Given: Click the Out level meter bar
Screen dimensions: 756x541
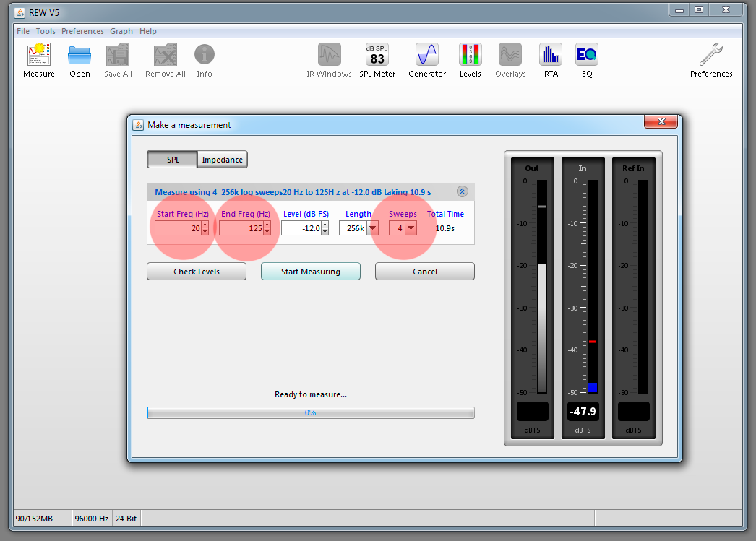Looking at the screenshot, I should (542, 287).
